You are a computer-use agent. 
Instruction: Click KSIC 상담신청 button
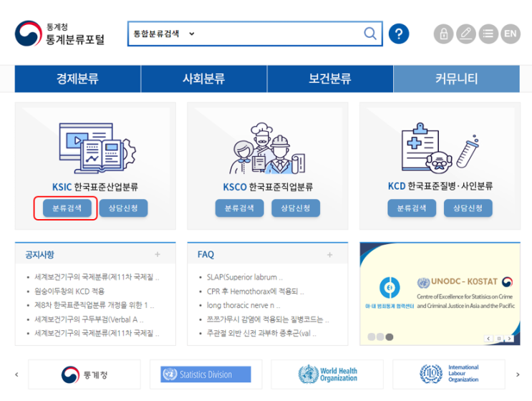click(123, 208)
